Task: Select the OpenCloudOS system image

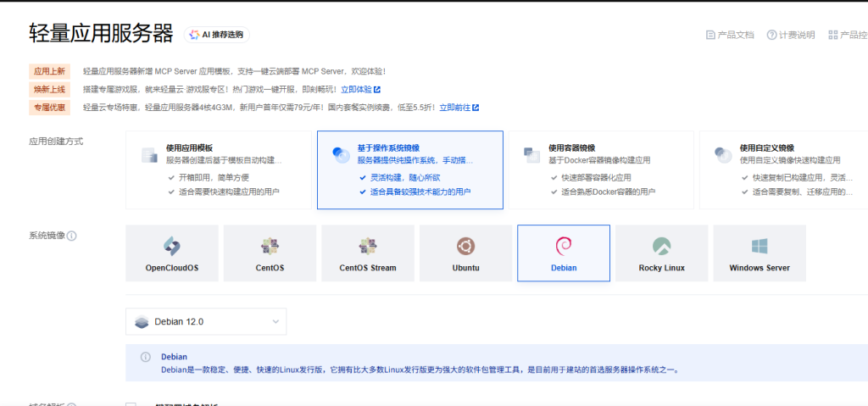Action: coord(172,253)
